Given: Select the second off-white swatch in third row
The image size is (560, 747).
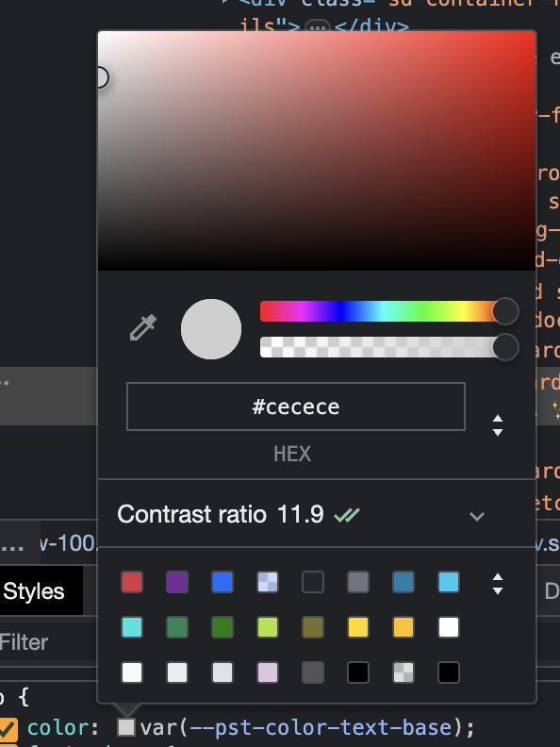Looking at the screenshot, I should pos(177,672).
